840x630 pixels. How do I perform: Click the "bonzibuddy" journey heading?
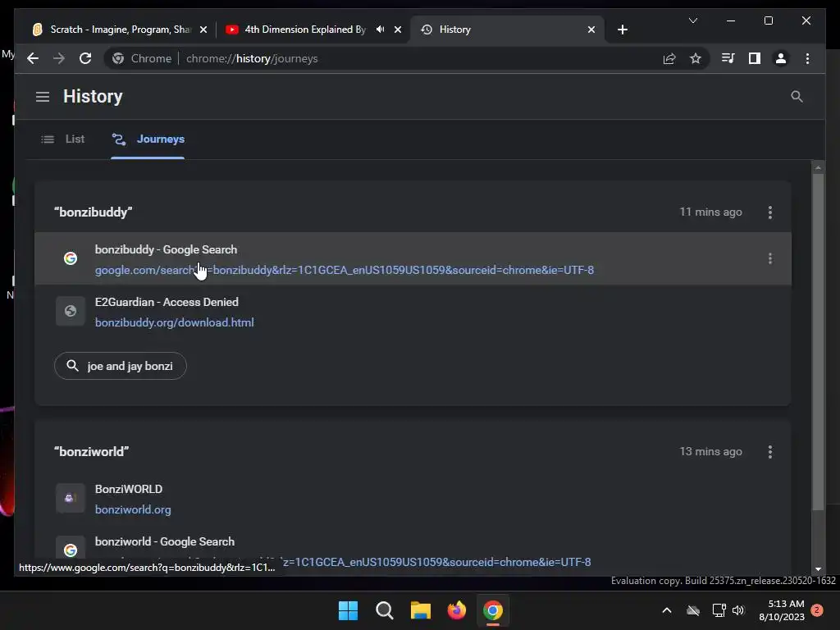pos(94,212)
